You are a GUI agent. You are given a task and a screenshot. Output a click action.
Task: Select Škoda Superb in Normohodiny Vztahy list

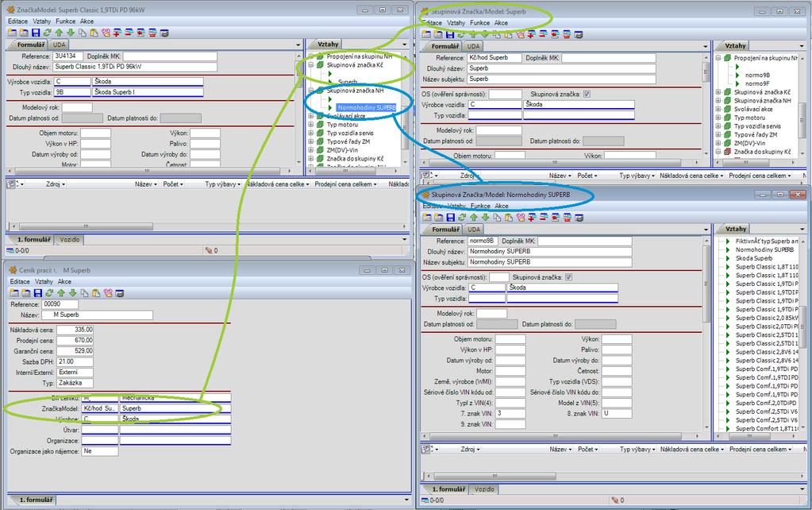click(754, 258)
